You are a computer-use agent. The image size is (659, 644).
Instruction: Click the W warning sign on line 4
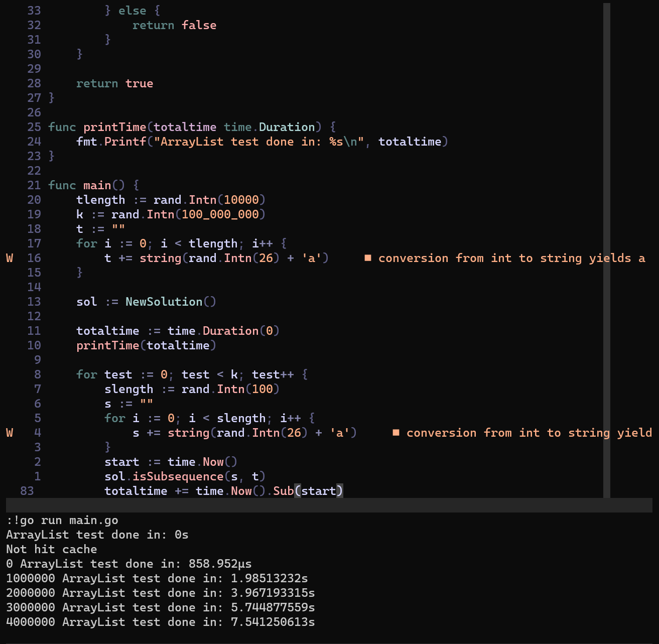tap(10, 433)
